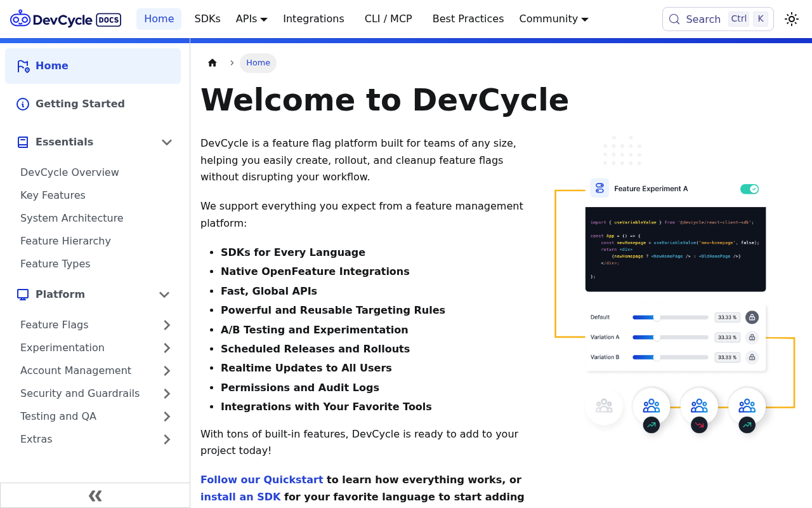This screenshot has height=508, width=812.
Task: Click the breadcrumb home icon
Action: [x=213, y=63]
